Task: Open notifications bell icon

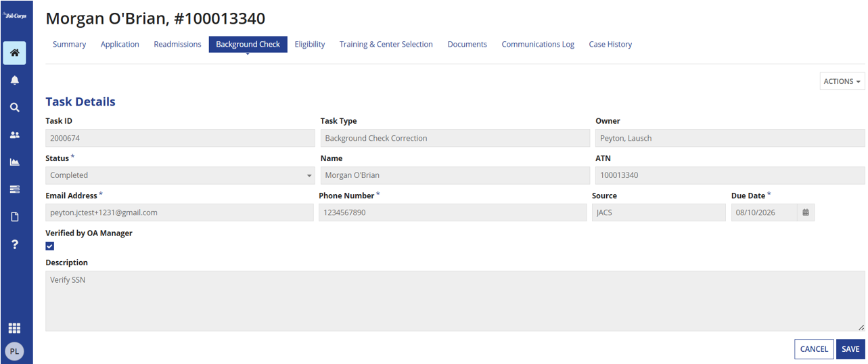Action: pyautogui.click(x=14, y=80)
